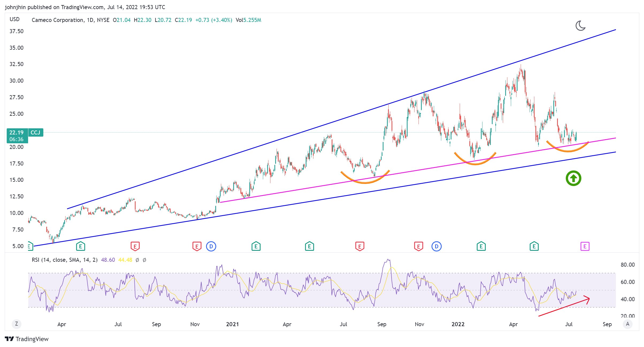Click the TradingView text link
Image resolution: width=644 pixels, height=347 pixels.
coord(32,339)
